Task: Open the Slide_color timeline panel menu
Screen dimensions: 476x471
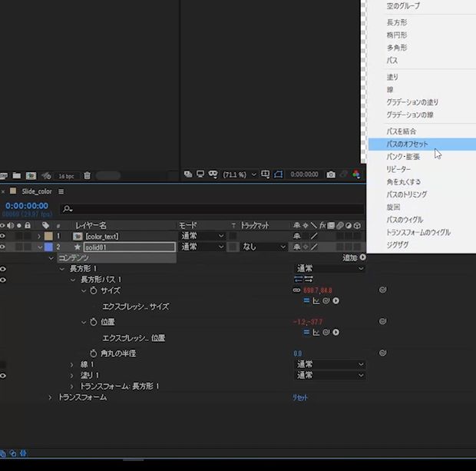Action: point(61,191)
